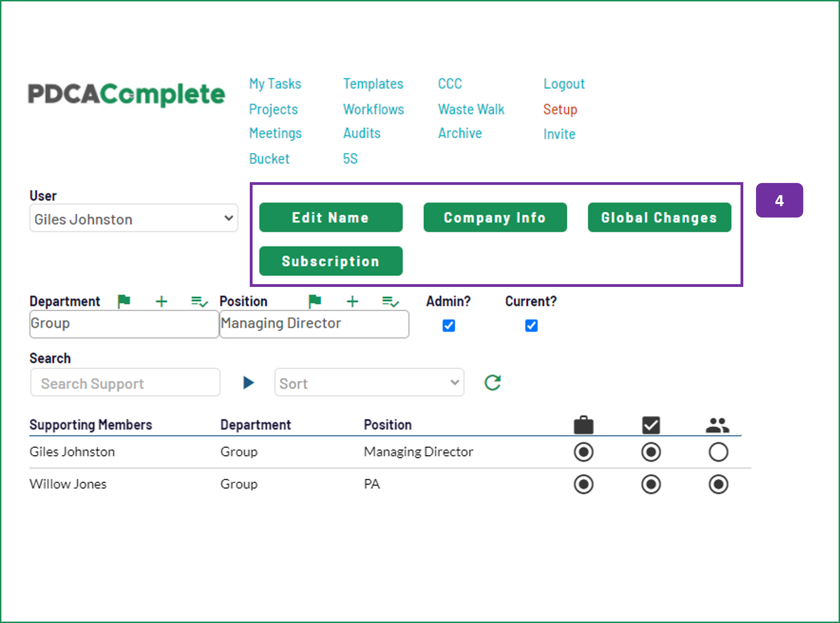This screenshot has height=623, width=840.
Task: Click the checkbox column header icon
Action: click(651, 425)
